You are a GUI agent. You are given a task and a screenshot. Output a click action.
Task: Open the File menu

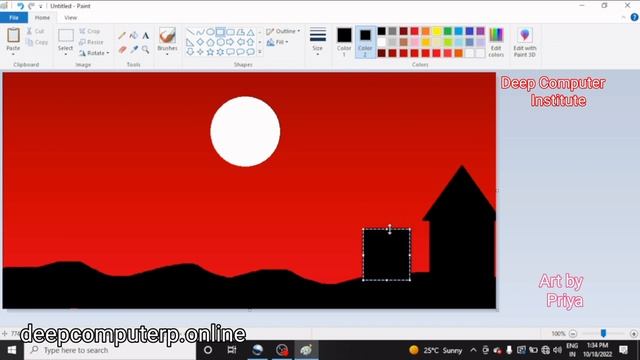tap(14, 18)
